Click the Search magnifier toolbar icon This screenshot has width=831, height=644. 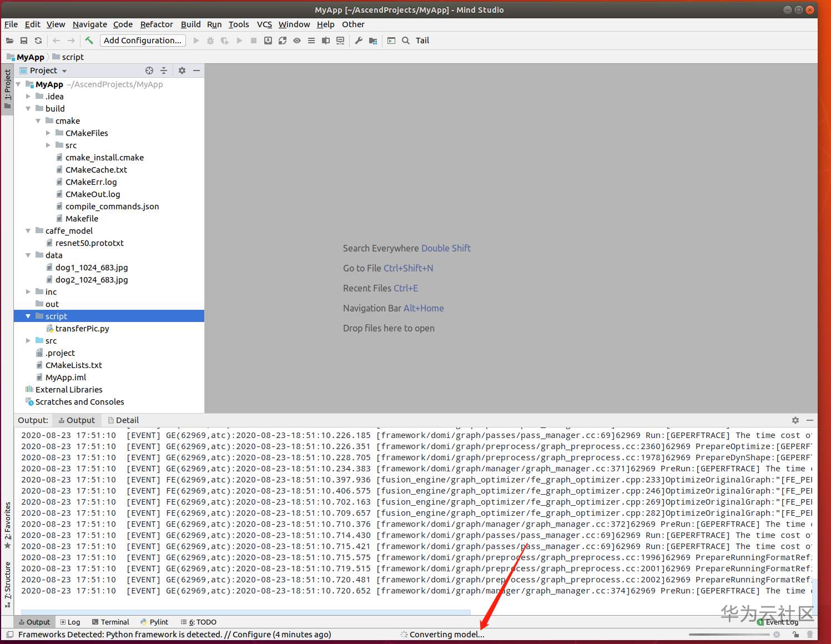pos(406,41)
